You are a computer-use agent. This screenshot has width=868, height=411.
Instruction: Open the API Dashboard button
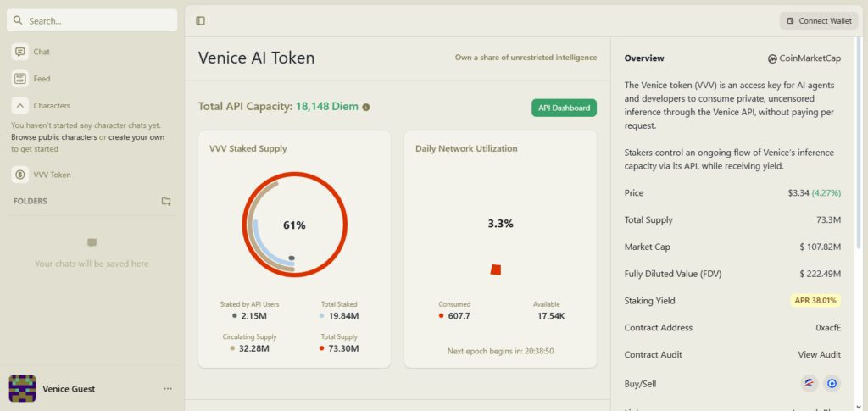pos(564,108)
